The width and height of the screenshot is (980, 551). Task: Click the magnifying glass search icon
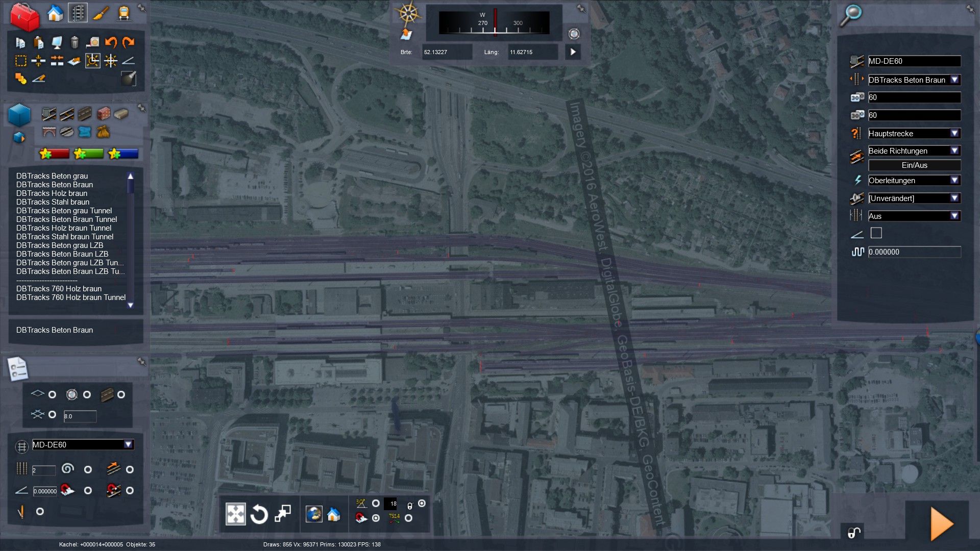[851, 15]
